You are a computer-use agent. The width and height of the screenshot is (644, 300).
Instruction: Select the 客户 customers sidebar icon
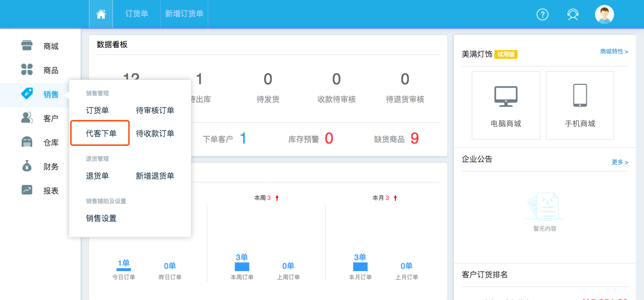pos(27,118)
